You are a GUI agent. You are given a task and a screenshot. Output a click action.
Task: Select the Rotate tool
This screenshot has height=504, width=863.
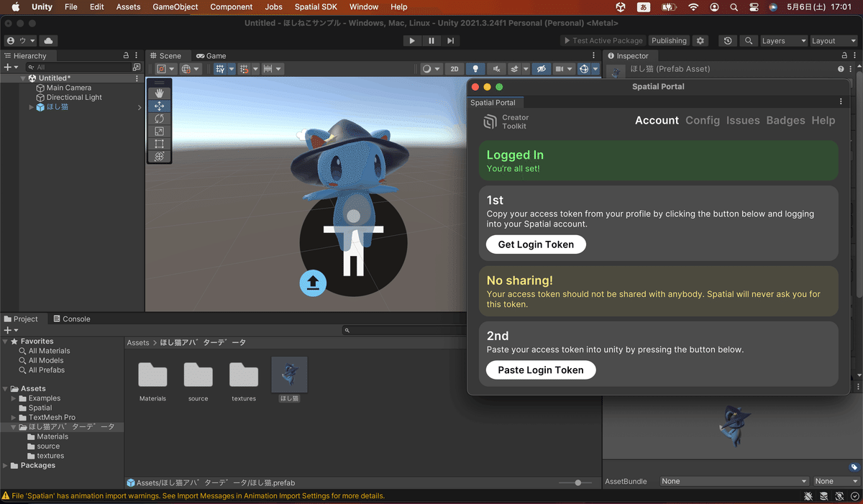click(160, 119)
